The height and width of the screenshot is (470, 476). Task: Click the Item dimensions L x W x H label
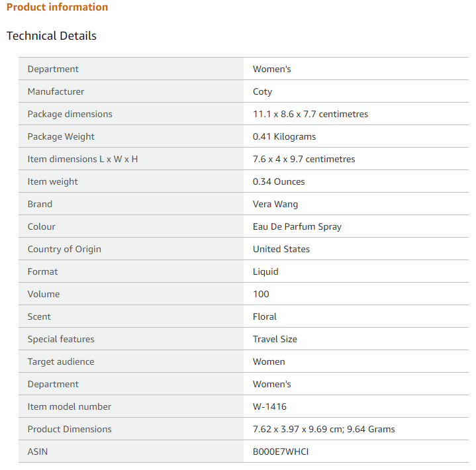pyautogui.click(x=83, y=159)
